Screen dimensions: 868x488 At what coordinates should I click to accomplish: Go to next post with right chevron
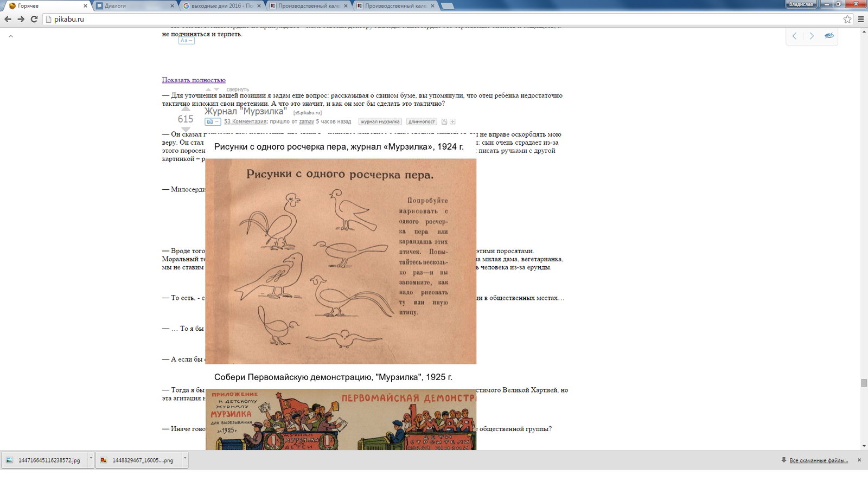812,36
